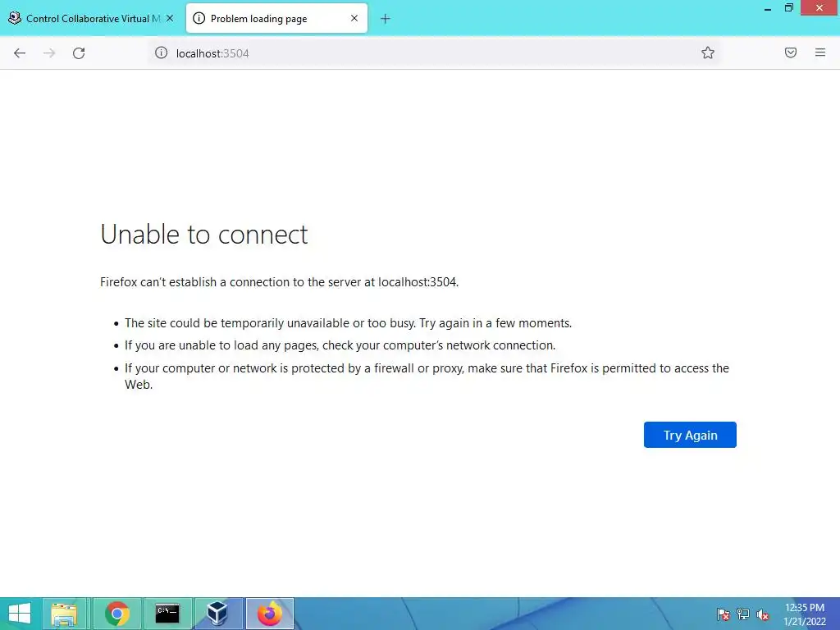Focus the localhost:3504 address bar
The height and width of the screenshot is (630, 840).
pos(434,53)
